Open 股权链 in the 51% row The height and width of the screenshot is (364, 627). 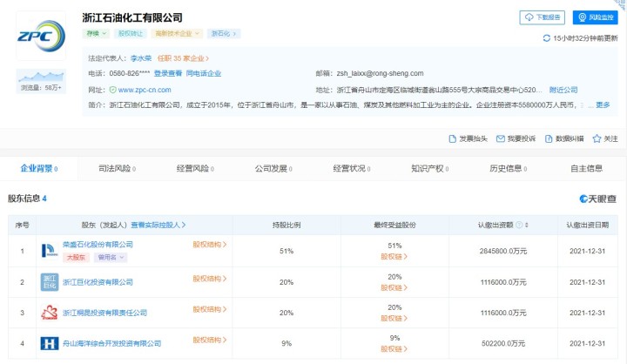tap(394, 257)
